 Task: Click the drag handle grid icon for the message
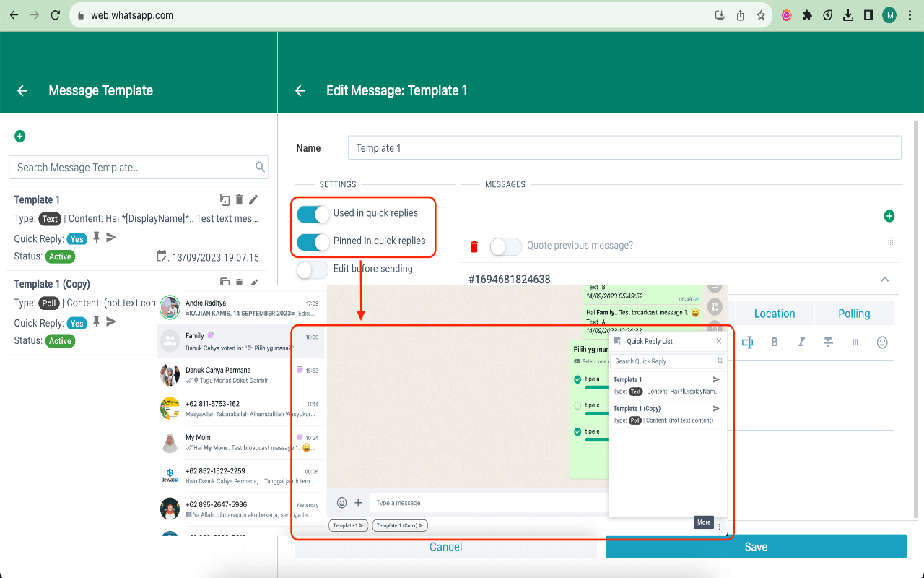890,241
